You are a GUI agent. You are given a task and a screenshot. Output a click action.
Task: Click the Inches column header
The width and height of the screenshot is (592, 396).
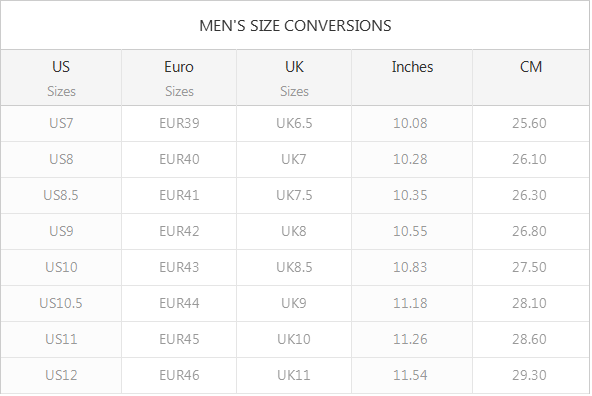[412, 78]
